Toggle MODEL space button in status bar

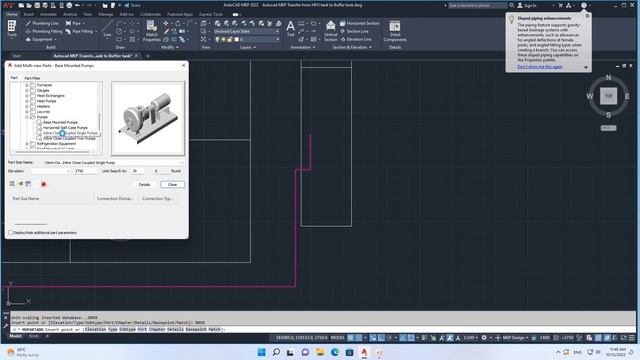click(337, 338)
